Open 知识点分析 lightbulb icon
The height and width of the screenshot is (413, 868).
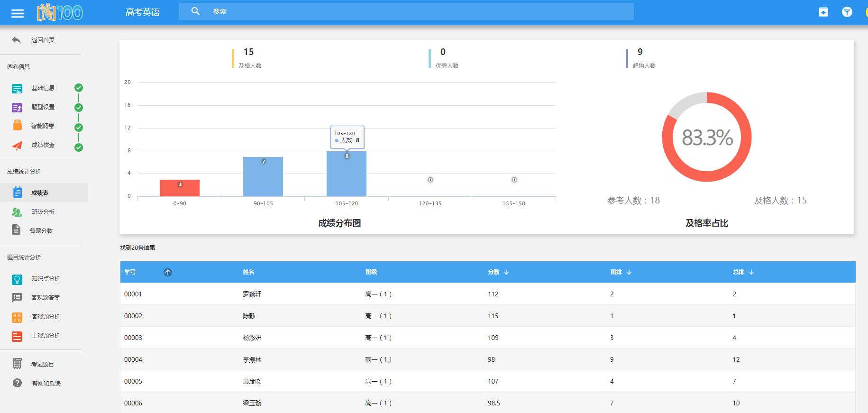tap(17, 279)
